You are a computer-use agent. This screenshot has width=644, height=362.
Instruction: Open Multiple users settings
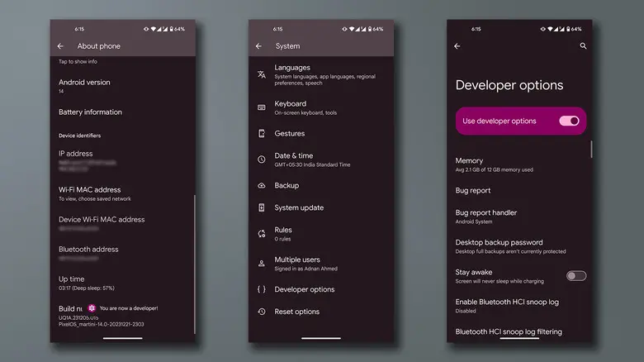click(x=321, y=264)
